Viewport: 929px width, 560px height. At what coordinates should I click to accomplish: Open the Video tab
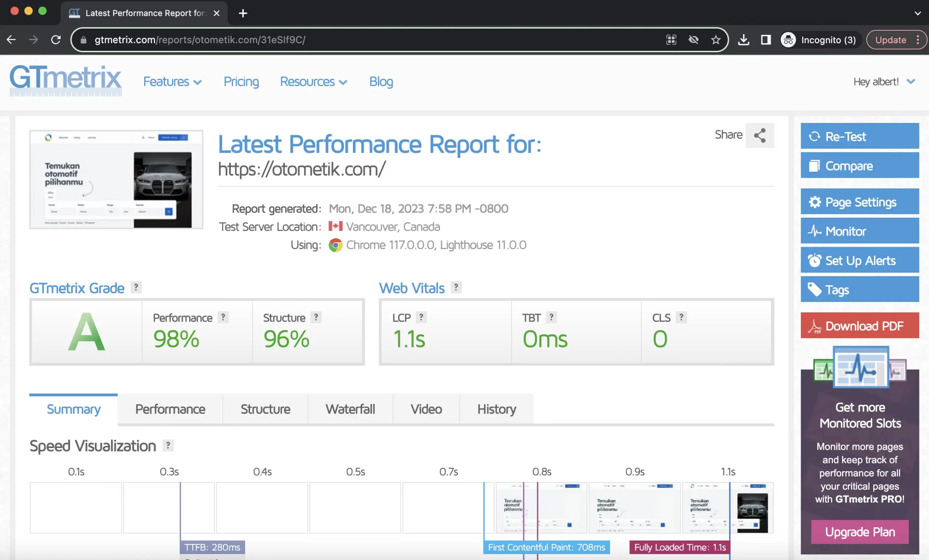pos(426,409)
